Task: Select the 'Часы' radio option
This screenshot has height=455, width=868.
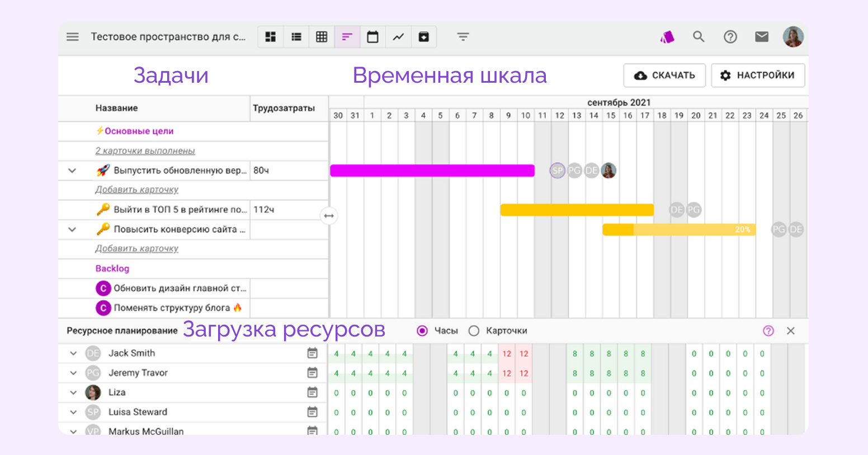Action: (422, 331)
